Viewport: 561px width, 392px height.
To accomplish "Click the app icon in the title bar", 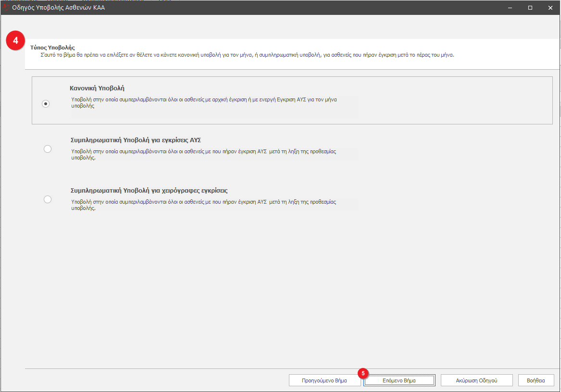I will (x=6, y=7).
